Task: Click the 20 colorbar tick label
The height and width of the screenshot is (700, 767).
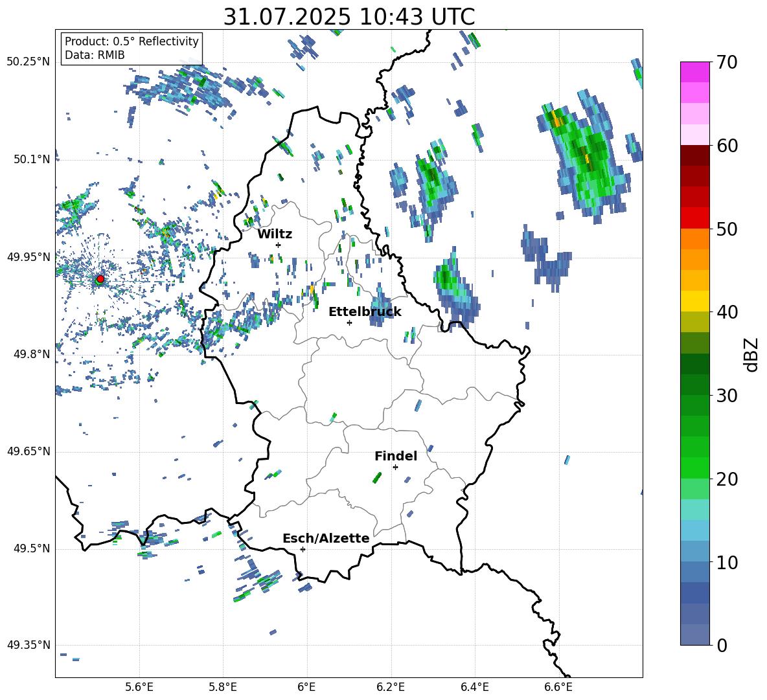Action: click(726, 479)
